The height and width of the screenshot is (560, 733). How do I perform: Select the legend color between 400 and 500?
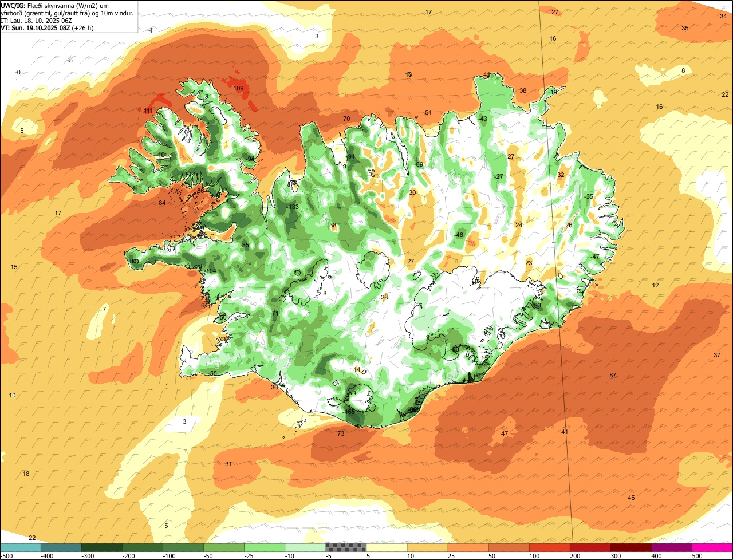pyautogui.click(x=672, y=547)
